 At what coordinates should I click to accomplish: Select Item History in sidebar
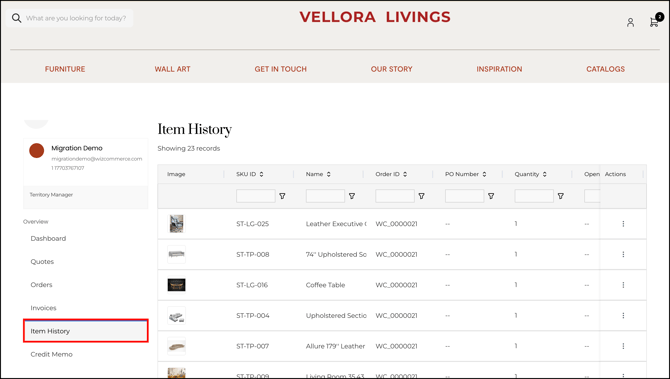click(86, 331)
